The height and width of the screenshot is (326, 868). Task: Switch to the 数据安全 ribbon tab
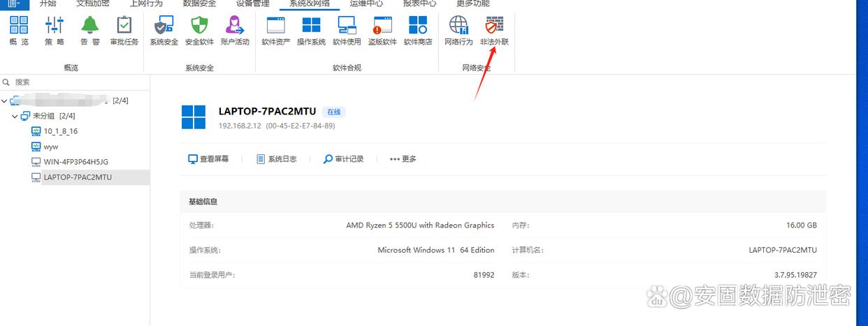coord(199,3)
